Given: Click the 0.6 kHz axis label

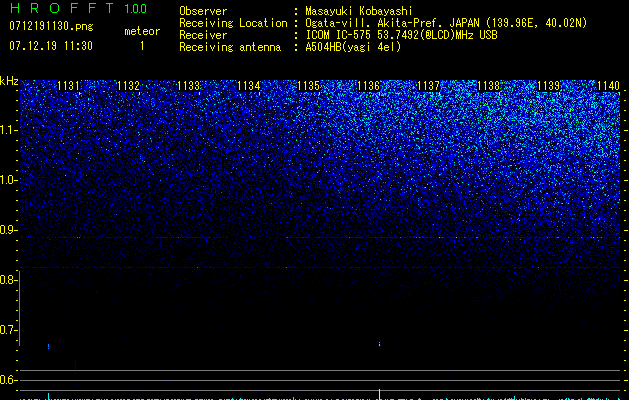Looking at the screenshot, I should pyautogui.click(x=8, y=380).
